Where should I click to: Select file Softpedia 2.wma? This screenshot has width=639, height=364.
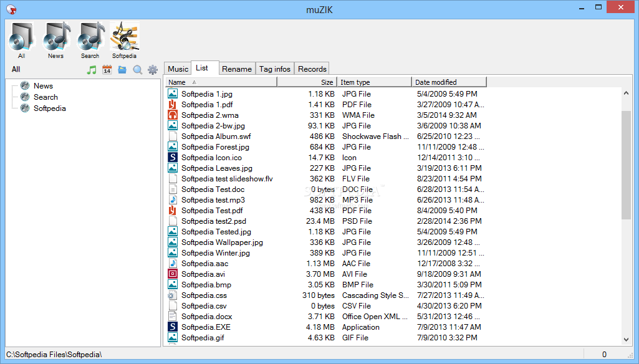[210, 115]
